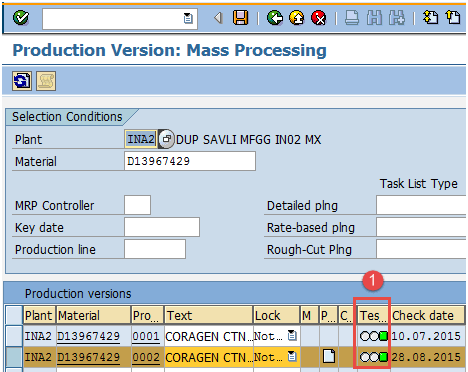The width and height of the screenshot is (468, 372).
Task: Expand the Lock dropdown for version 0001
Action: pos(292,335)
